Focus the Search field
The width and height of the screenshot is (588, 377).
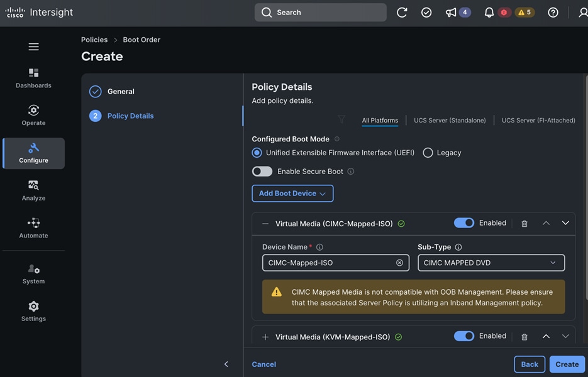(321, 13)
